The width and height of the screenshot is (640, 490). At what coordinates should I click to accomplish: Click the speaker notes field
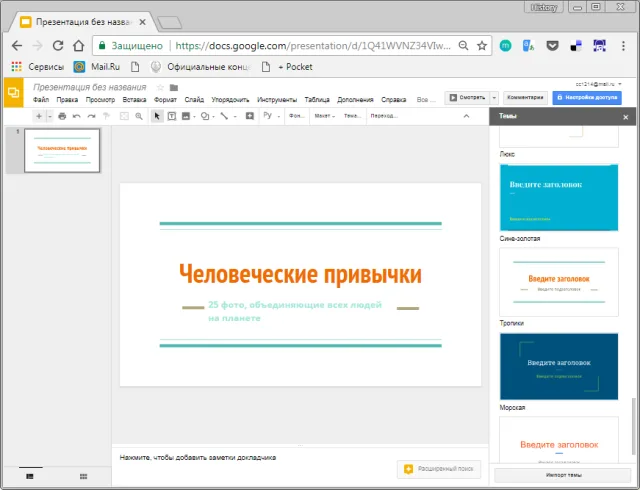[300, 457]
